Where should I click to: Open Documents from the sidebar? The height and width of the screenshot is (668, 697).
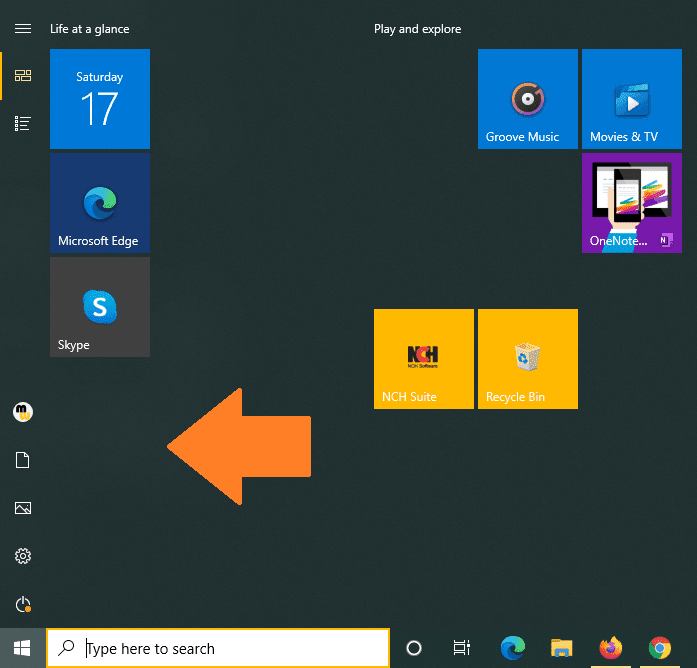click(x=23, y=460)
